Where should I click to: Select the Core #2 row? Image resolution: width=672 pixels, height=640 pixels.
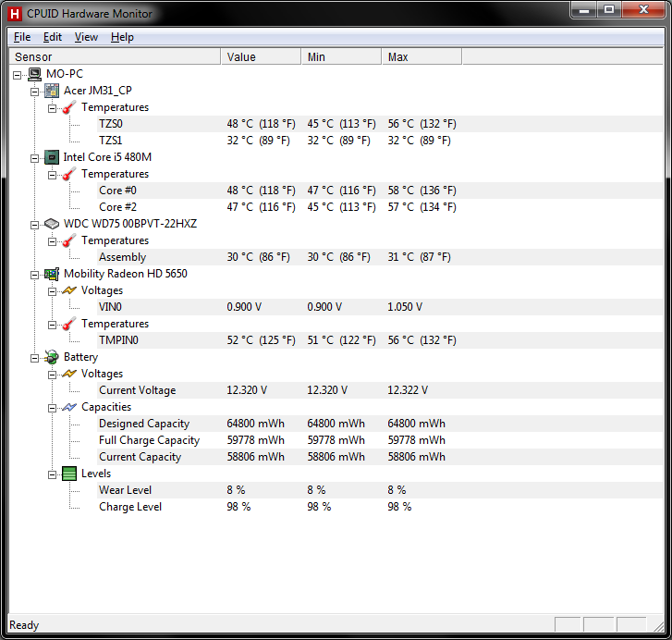pos(380,207)
